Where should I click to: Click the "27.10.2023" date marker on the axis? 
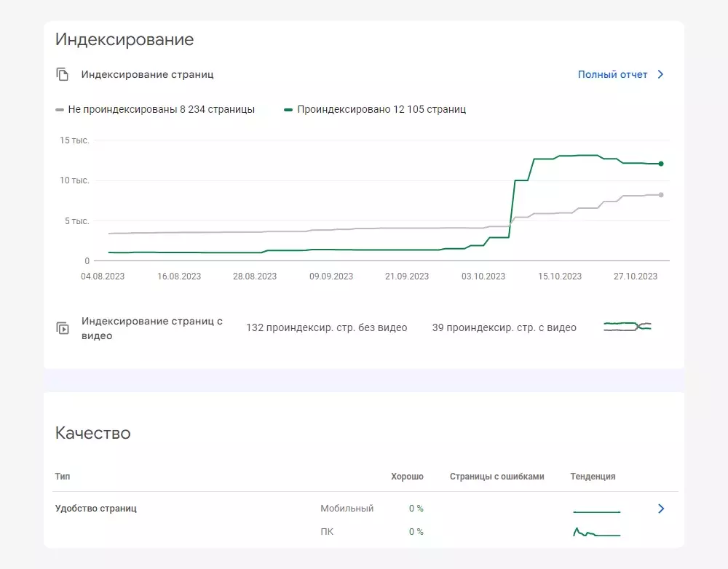pos(634,276)
